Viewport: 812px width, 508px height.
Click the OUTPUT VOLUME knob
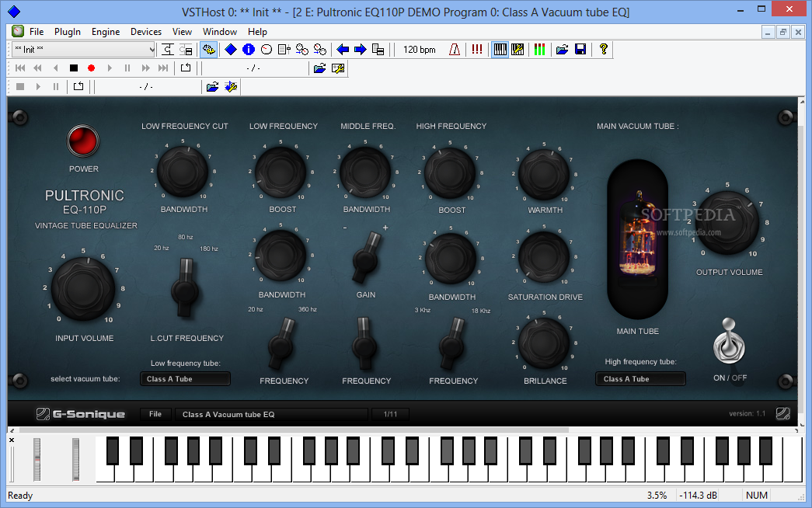727,223
